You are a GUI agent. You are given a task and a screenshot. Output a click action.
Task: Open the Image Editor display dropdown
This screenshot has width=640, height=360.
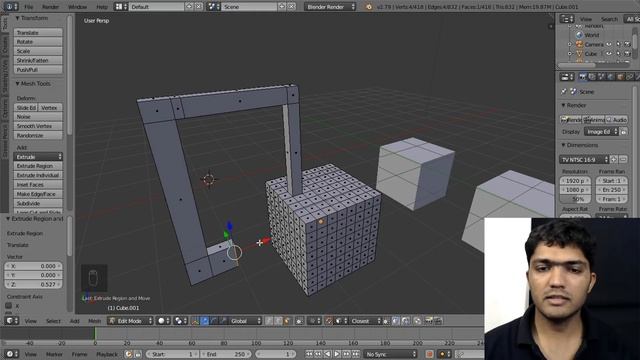(x=602, y=132)
